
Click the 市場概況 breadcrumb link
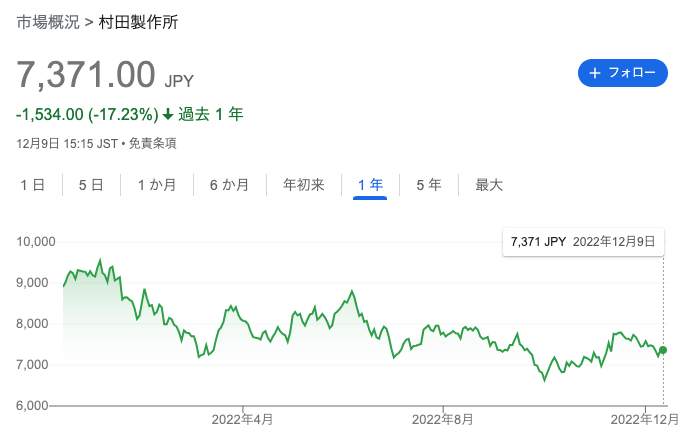pos(48,22)
